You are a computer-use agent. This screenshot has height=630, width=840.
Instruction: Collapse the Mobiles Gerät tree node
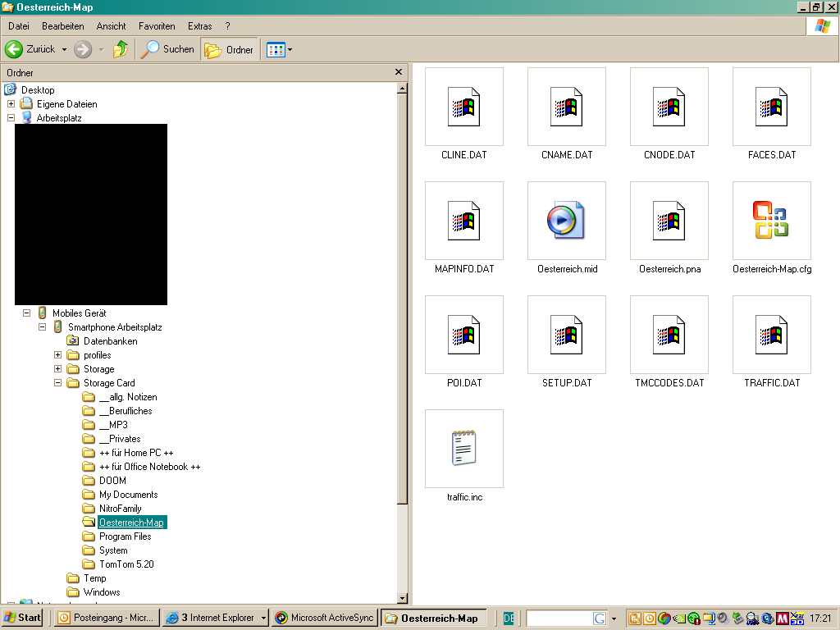tap(27, 313)
